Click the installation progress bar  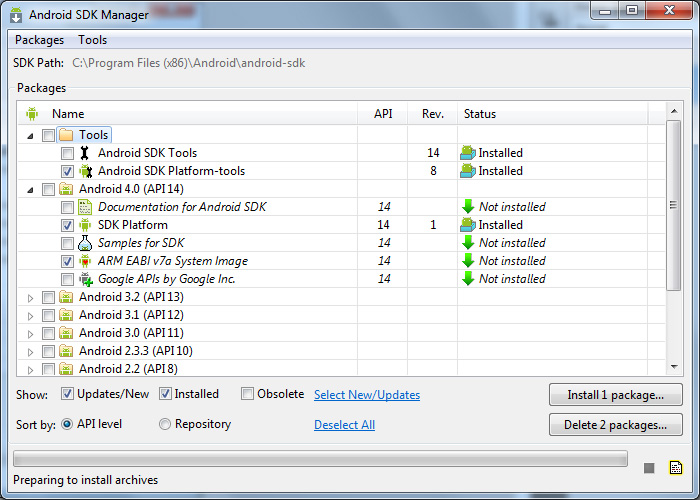pos(320,458)
